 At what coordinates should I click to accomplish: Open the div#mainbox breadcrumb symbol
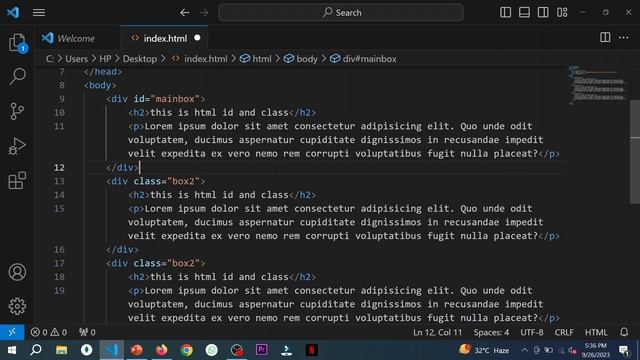(364, 59)
